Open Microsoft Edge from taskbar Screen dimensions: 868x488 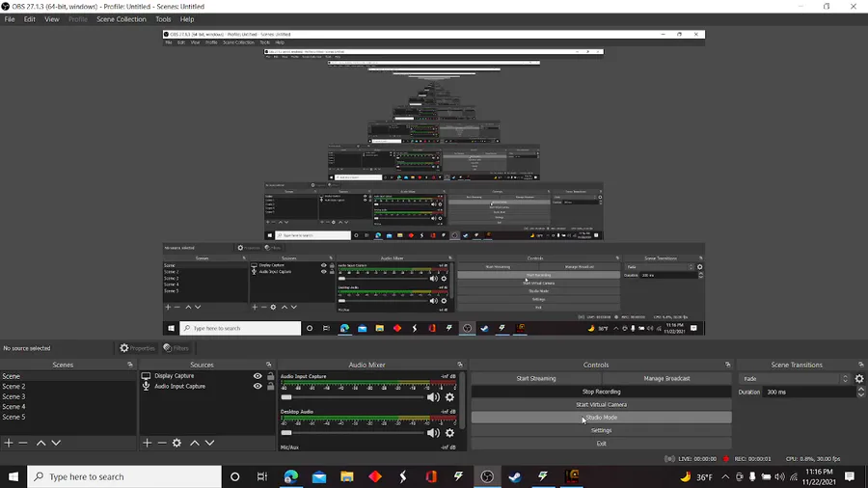click(x=290, y=476)
